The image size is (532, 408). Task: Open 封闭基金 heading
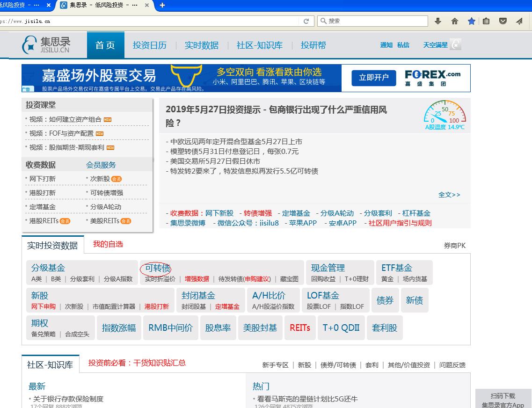(x=198, y=296)
